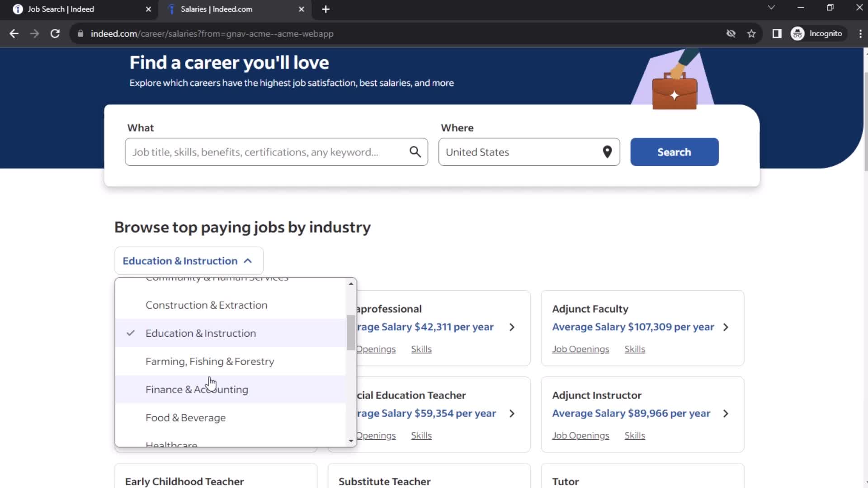Open the Early Childhood Teacher card
Screen dimensions: 868x488
click(216, 476)
